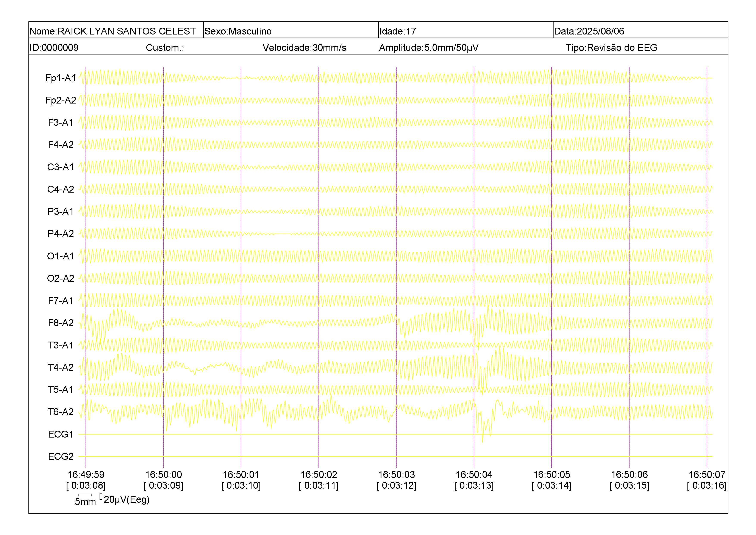Select the Fp1-A1 channel label
This screenshot has height=535, width=756.
61,78
